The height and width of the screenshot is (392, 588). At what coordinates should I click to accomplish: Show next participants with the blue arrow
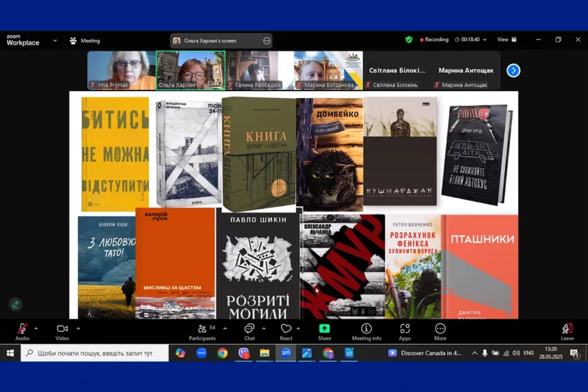pyautogui.click(x=513, y=71)
